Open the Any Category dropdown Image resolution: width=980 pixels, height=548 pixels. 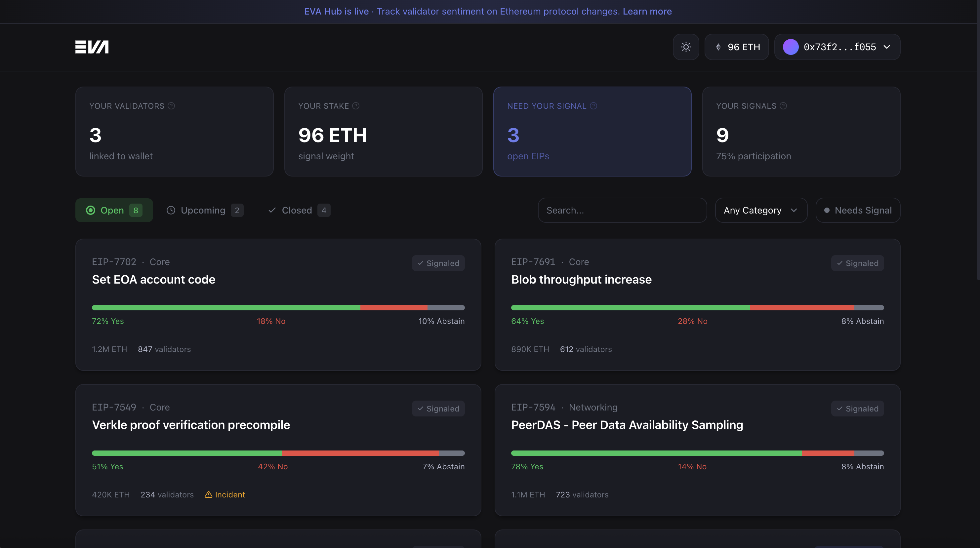click(761, 210)
